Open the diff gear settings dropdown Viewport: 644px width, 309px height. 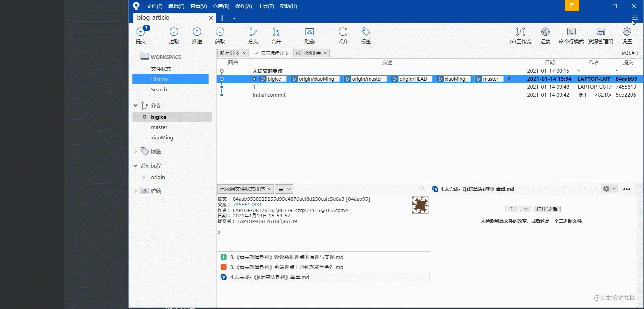point(609,189)
